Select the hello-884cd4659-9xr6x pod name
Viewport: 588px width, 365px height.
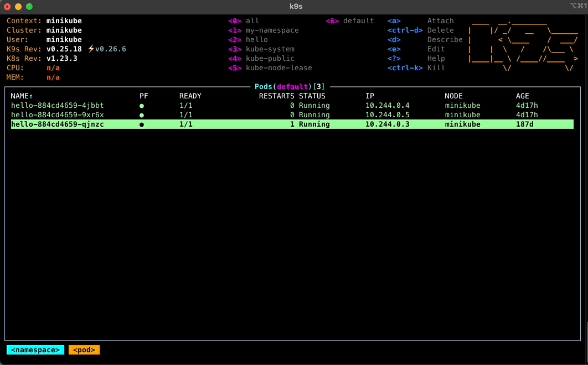click(58, 114)
